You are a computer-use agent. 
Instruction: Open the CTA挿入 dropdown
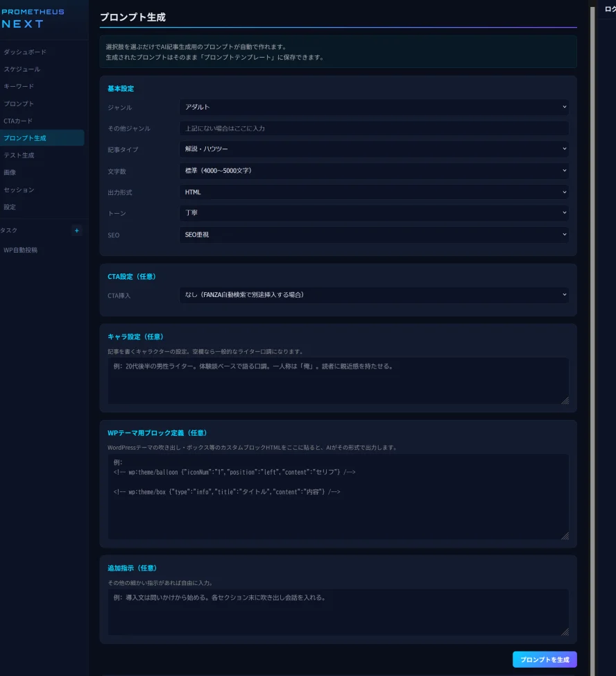click(374, 295)
